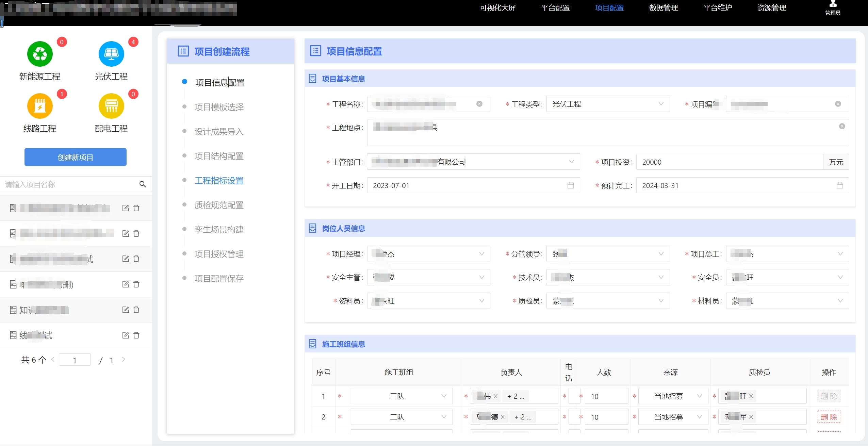Open calendar icon for 预计完工

coord(840,185)
